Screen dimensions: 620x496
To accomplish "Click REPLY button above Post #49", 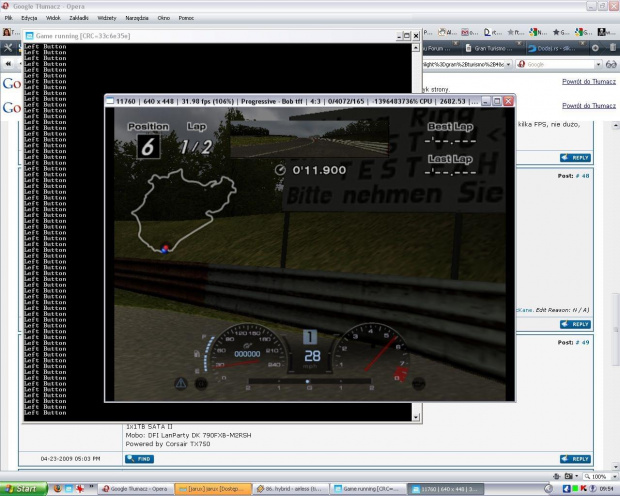I will pos(575,324).
